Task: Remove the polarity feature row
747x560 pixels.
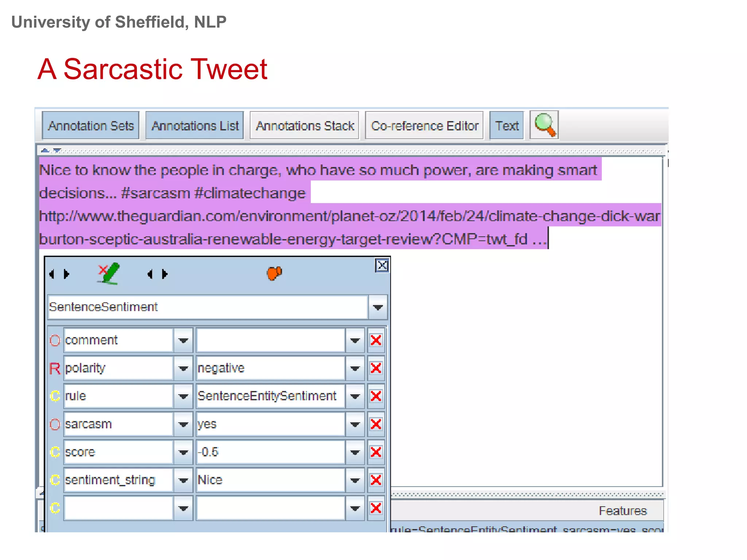Action: [x=376, y=368]
